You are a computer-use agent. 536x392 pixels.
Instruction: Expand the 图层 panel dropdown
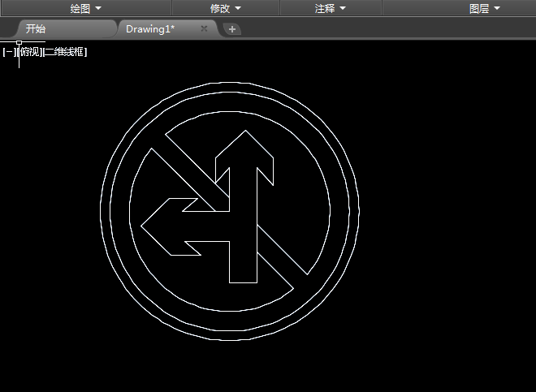pos(484,8)
